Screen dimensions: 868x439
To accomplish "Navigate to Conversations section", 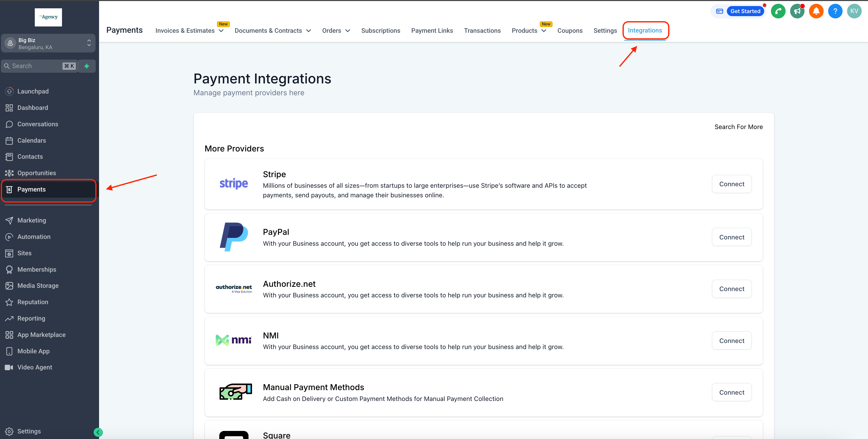I will pyautogui.click(x=38, y=124).
